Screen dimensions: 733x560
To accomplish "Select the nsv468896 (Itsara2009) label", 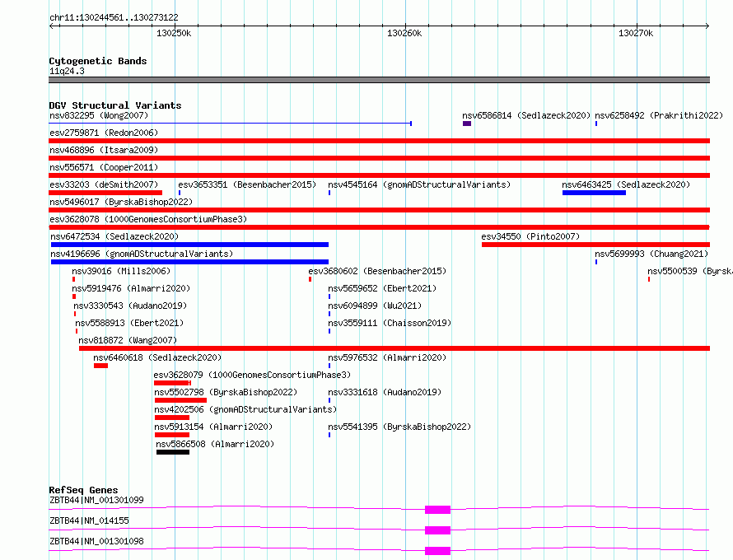I will tap(104, 150).
